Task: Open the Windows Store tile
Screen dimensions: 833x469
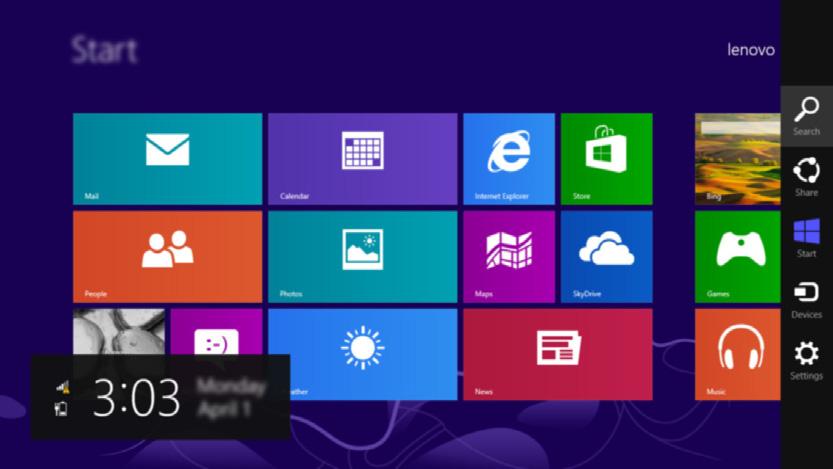Action: 607,159
